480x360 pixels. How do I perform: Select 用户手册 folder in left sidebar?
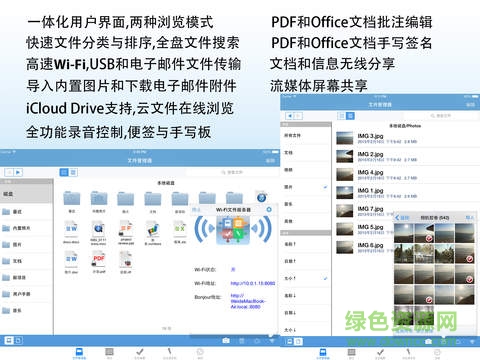tap(27, 294)
